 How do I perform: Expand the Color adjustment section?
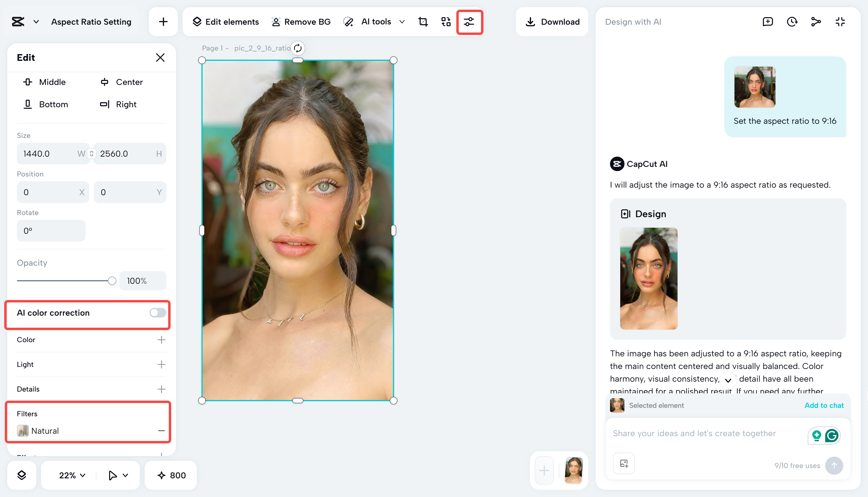[161, 340]
